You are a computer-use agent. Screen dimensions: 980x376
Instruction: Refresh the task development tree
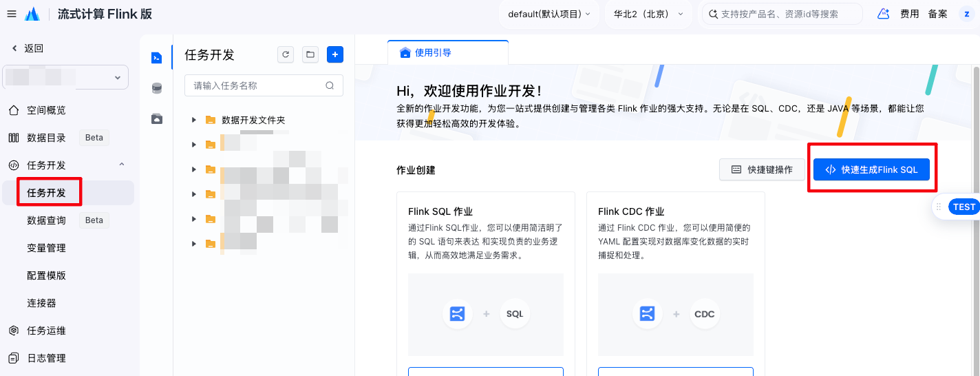pos(285,55)
